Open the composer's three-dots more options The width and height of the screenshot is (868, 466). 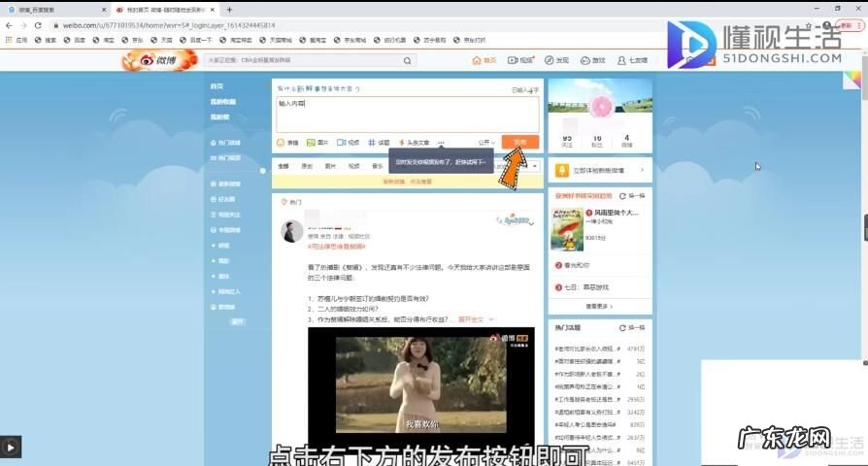[441, 143]
